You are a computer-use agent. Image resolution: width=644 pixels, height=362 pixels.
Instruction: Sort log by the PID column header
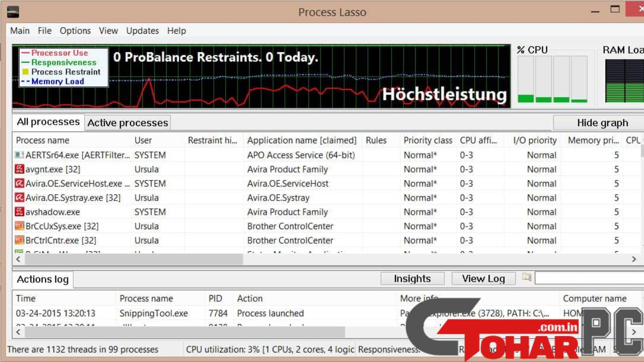(x=219, y=299)
